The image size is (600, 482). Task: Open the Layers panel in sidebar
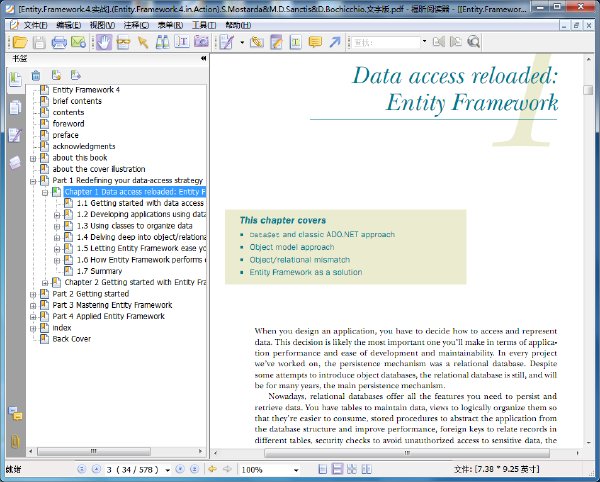point(15,163)
